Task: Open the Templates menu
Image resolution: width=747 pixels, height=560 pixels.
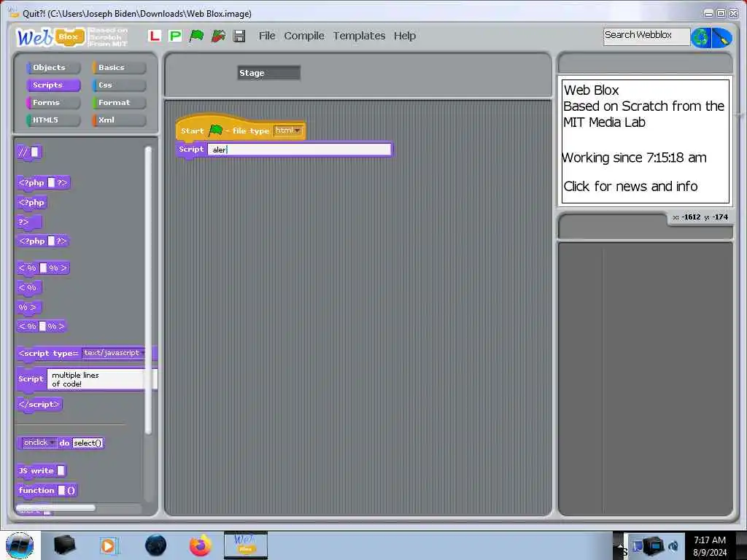Action: point(359,36)
